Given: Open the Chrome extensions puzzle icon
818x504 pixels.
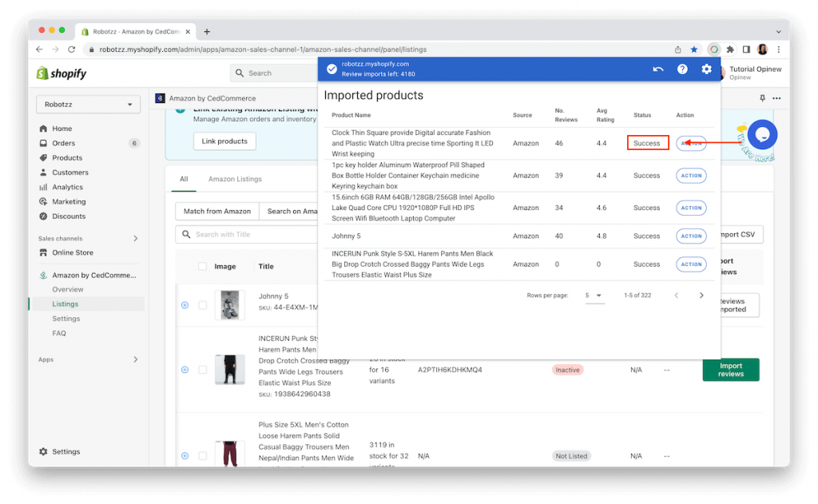Looking at the screenshot, I should click(x=730, y=50).
